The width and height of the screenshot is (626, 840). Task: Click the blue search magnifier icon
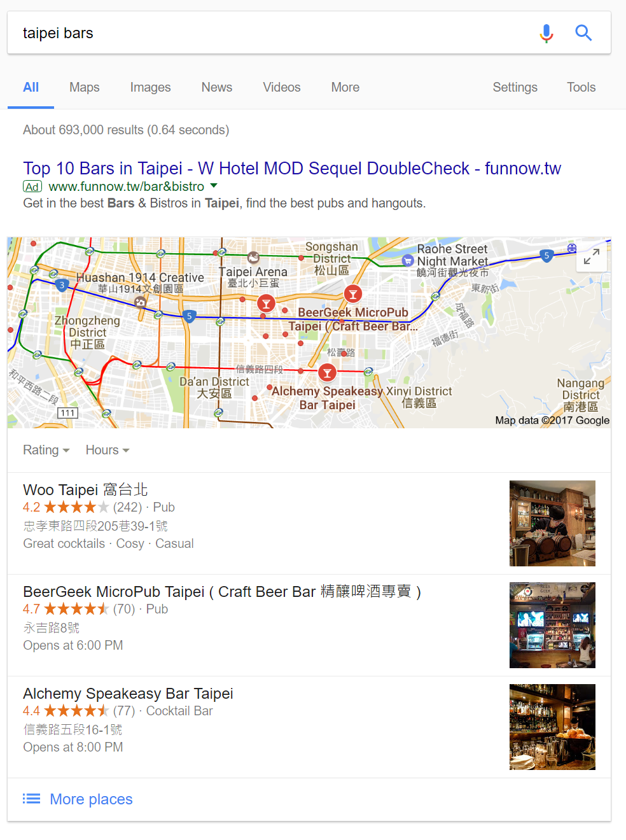pyautogui.click(x=583, y=32)
